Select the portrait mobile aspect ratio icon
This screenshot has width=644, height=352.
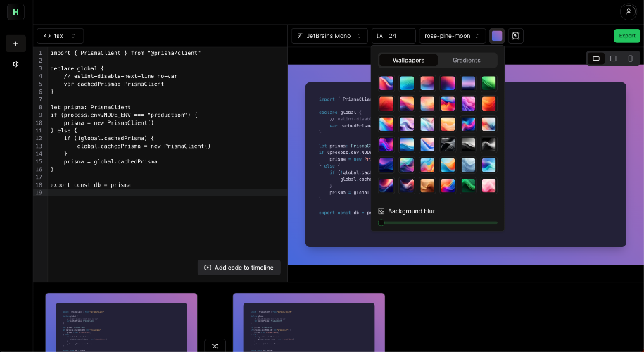(630, 58)
